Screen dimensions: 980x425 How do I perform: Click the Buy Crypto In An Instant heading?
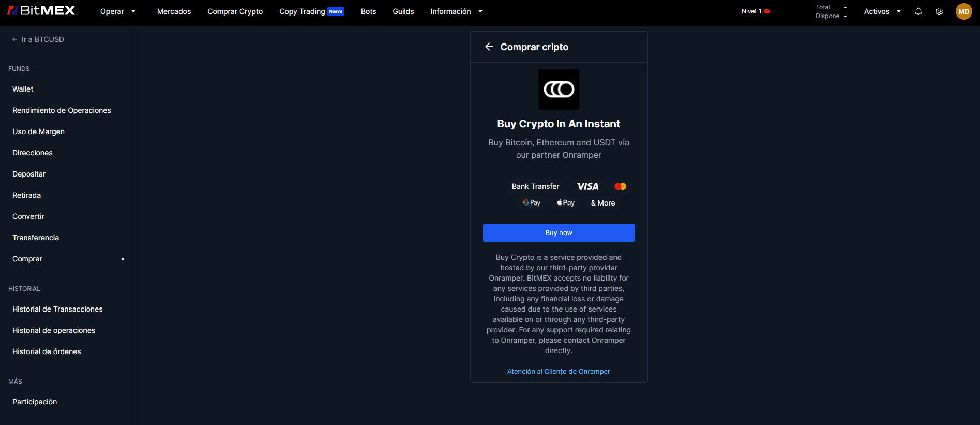click(x=559, y=124)
